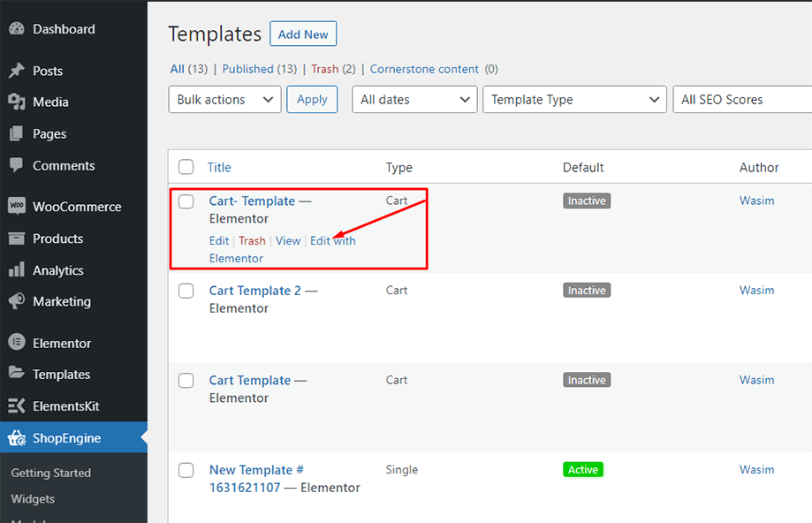Check the select-all box in the table header
The height and width of the screenshot is (523, 812).
186,166
